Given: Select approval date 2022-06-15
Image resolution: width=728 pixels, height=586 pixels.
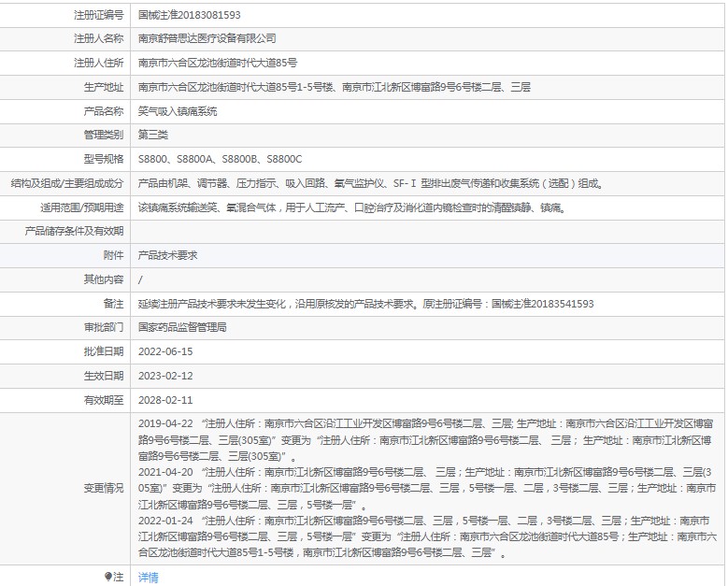Looking at the screenshot, I should pos(165,351).
